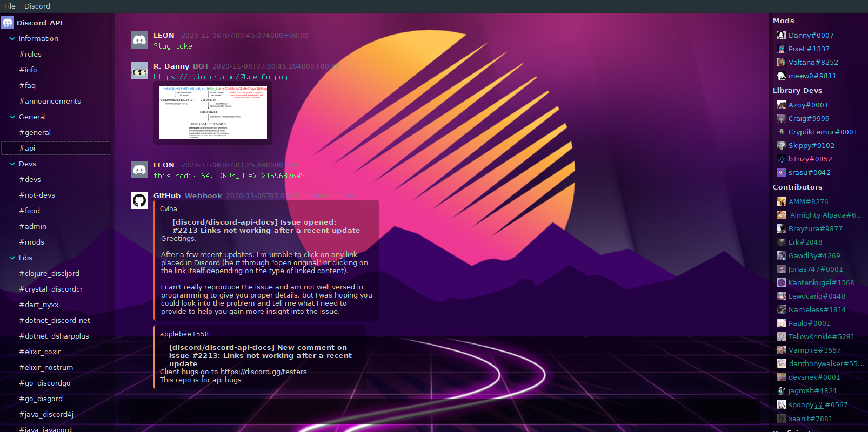Click LEON's avatar on the ?tag token message

point(139,40)
